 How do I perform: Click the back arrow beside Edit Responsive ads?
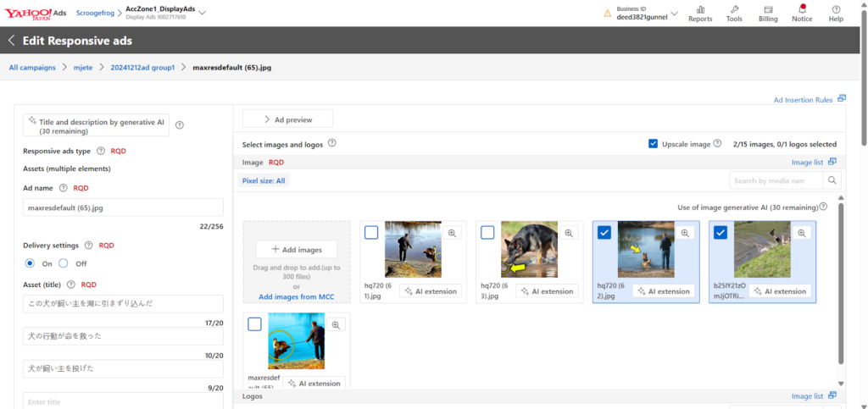[x=12, y=41]
